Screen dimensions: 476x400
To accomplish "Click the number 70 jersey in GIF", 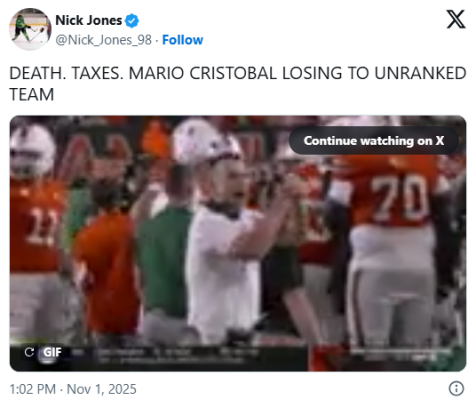I will tap(401, 198).
